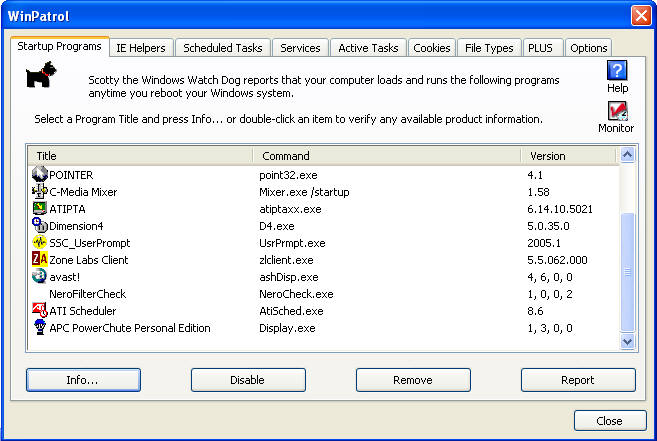Image resolution: width=657 pixels, height=441 pixels.
Task: Select the POINTER entry
Action: coord(71,175)
